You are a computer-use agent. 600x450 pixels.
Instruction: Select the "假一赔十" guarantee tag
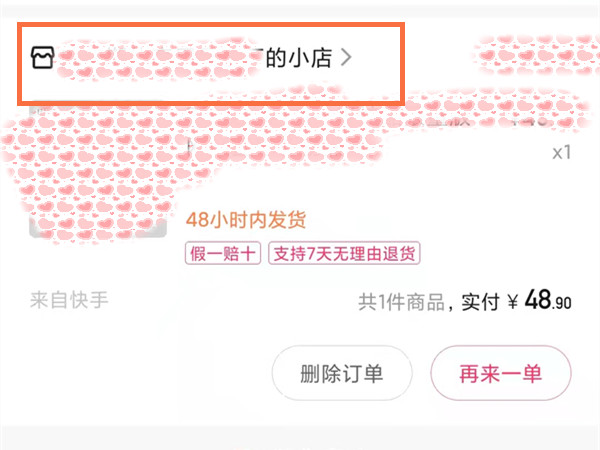coord(222,253)
